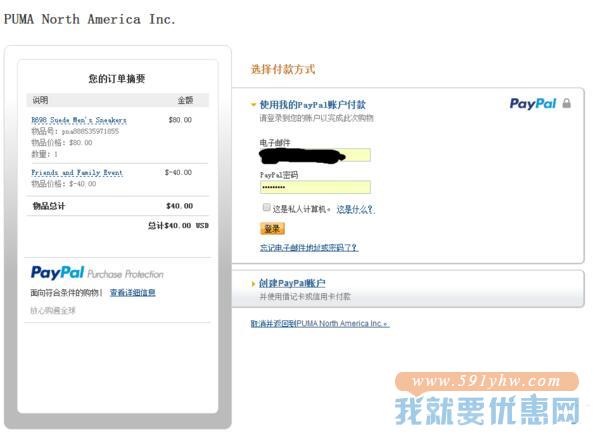This screenshot has width=594, height=435.
Task: Expand the create PayPal account arrow
Action: tap(253, 283)
